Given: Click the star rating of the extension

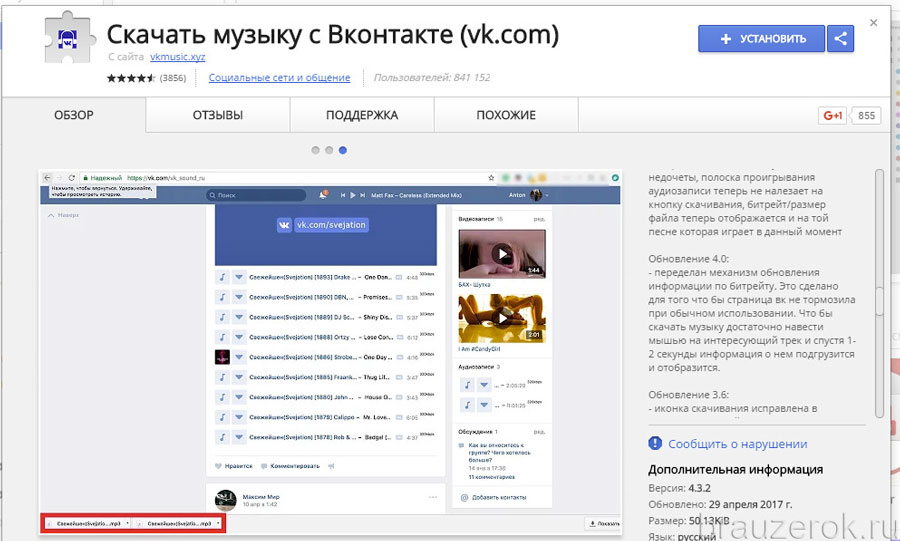Looking at the screenshot, I should click(x=131, y=78).
